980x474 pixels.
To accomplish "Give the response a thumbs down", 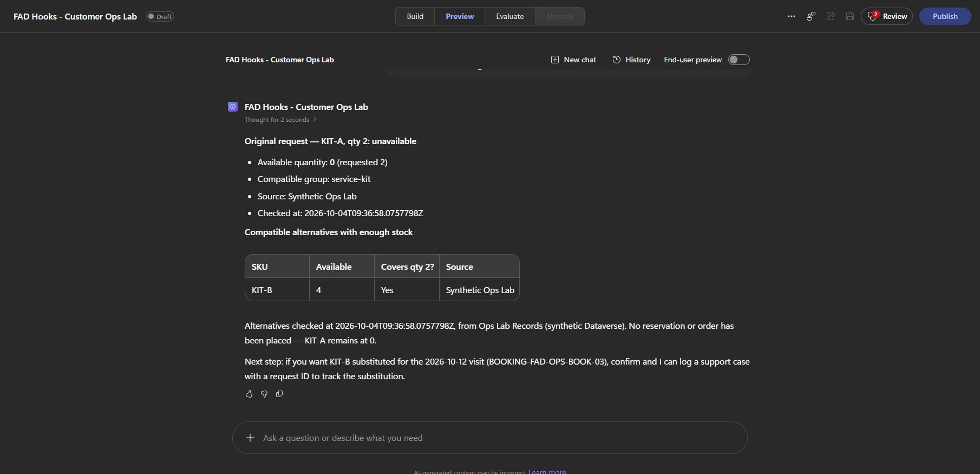I will [264, 394].
